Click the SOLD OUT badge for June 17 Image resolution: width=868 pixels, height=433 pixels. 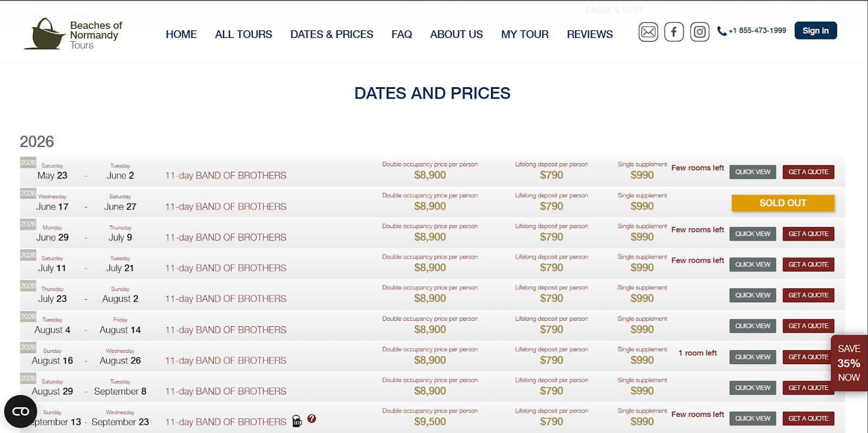[x=783, y=203]
